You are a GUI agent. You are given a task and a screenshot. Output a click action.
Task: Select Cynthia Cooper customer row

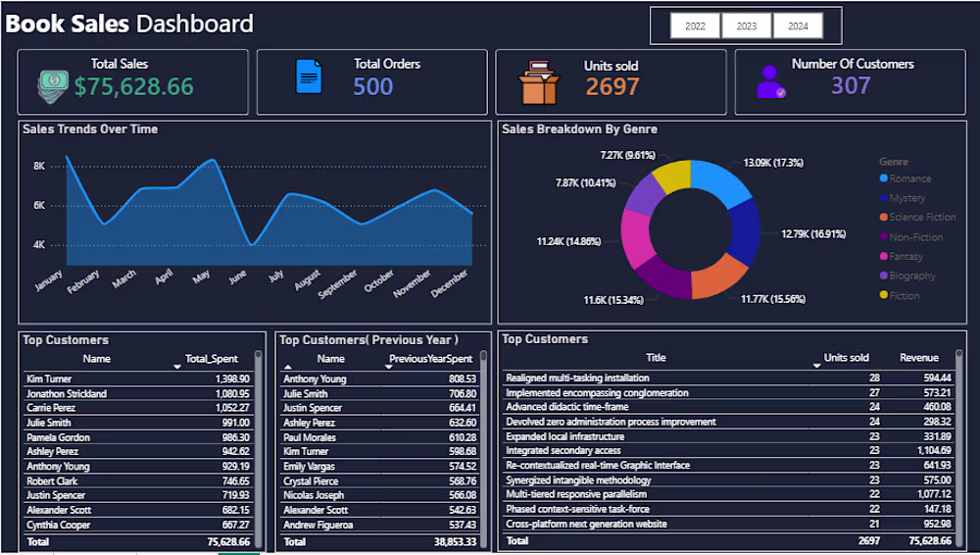coord(138,525)
